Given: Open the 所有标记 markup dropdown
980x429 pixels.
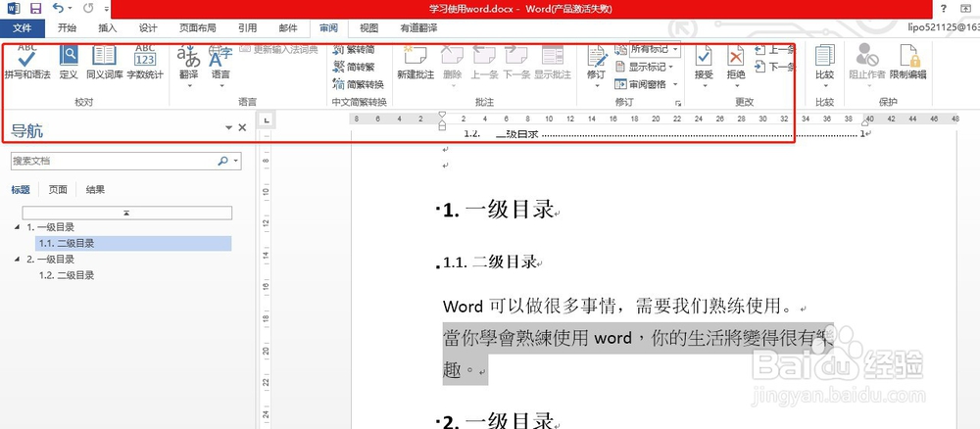Looking at the screenshot, I should tap(655, 49).
